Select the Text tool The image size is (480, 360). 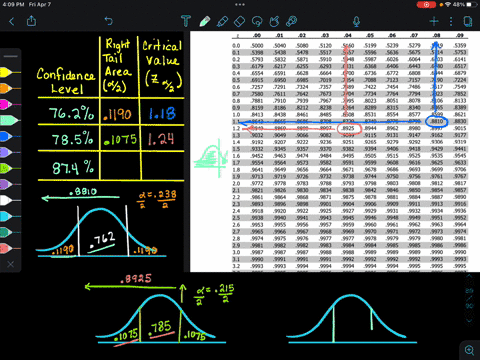coord(186,21)
